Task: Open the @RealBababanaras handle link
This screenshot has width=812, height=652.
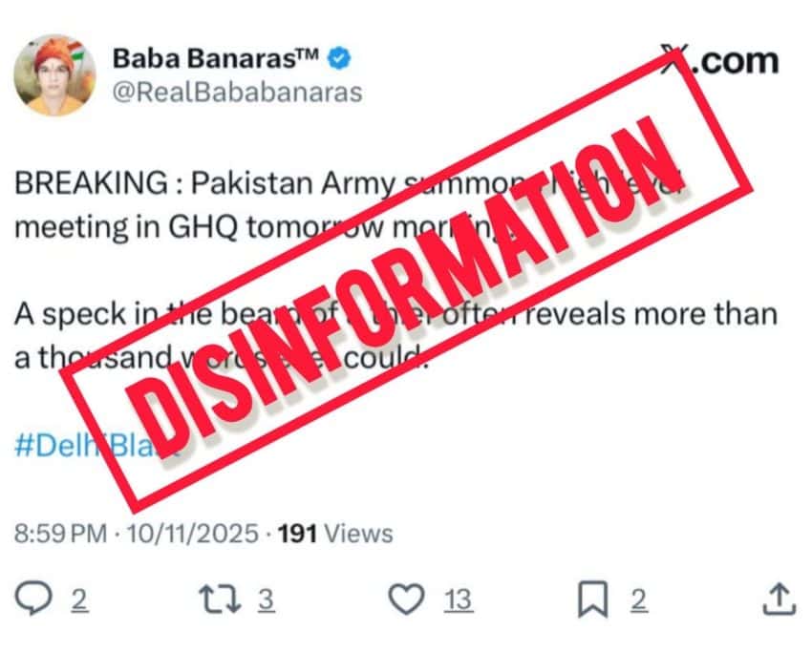Action: (238, 93)
